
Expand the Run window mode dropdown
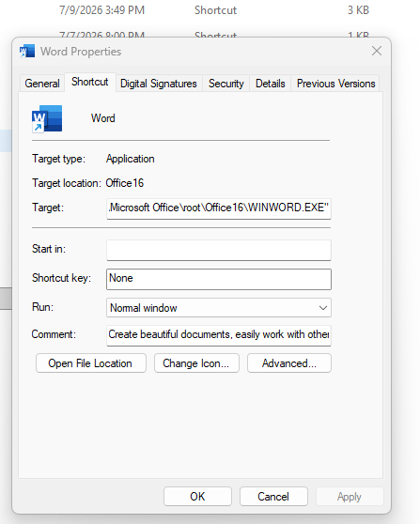(x=219, y=307)
